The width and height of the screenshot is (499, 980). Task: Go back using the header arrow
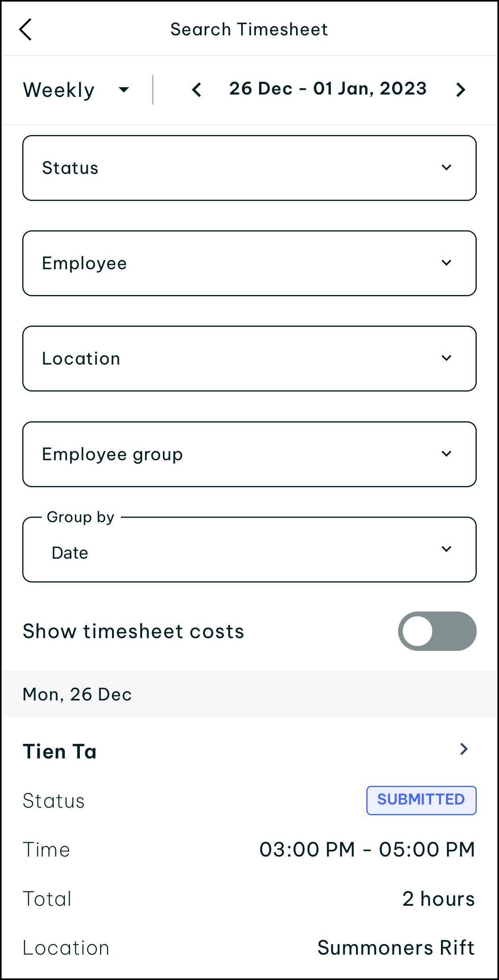(25, 29)
